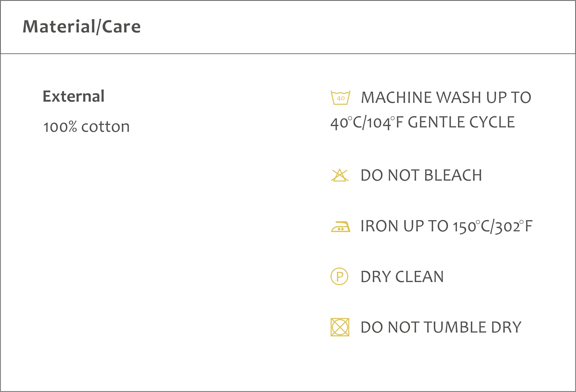Click the DO NOT BLEACH label

(421, 175)
